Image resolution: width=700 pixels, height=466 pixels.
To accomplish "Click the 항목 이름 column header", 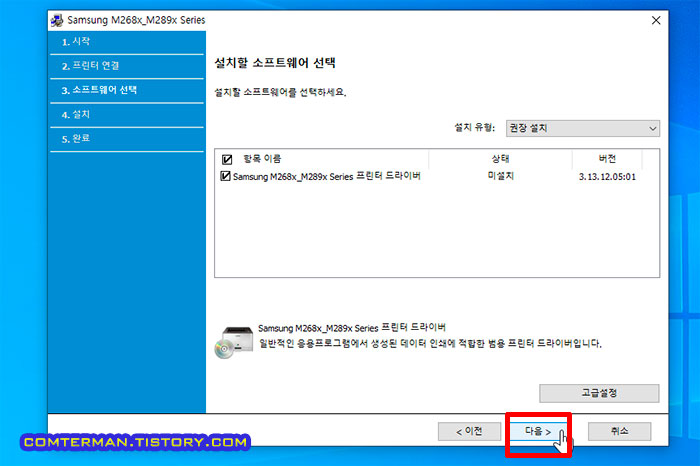I will click(262, 159).
